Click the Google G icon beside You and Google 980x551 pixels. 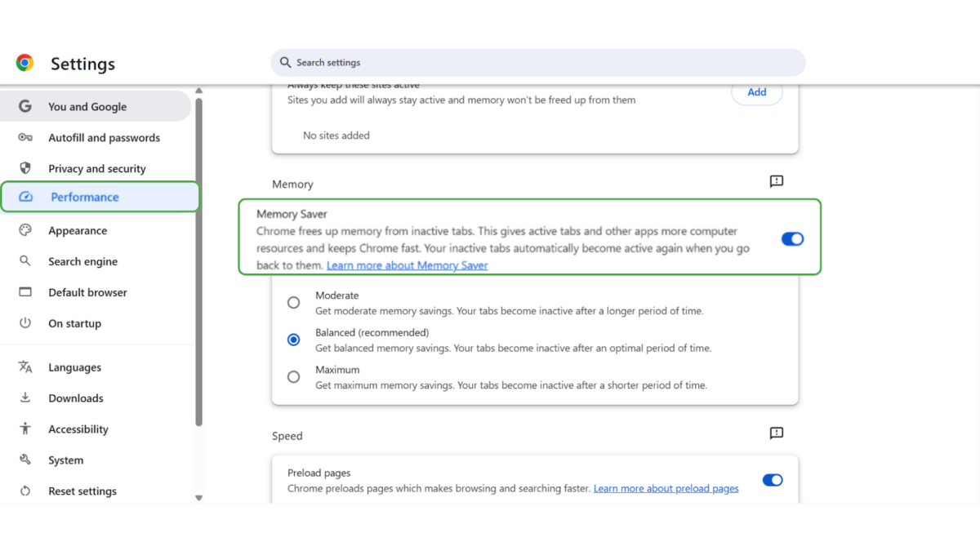[x=25, y=106]
